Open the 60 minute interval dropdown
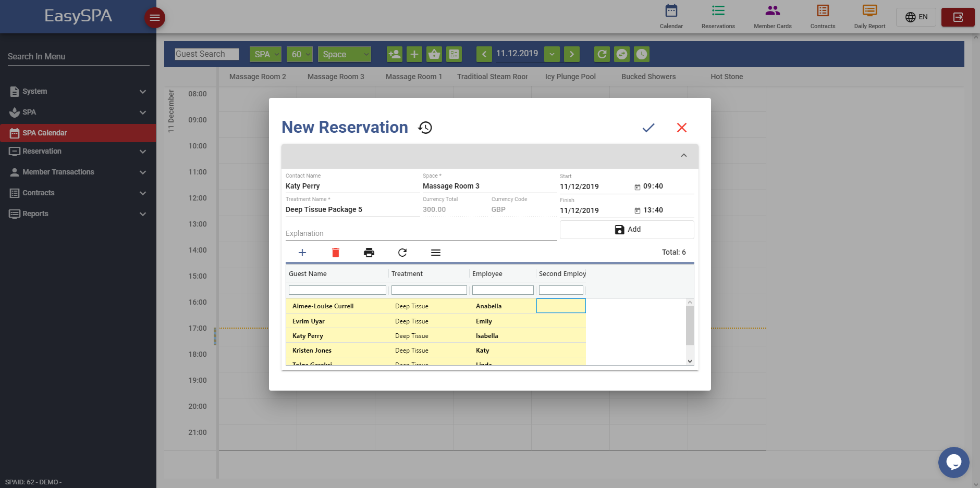The image size is (980, 488). coord(300,54)
